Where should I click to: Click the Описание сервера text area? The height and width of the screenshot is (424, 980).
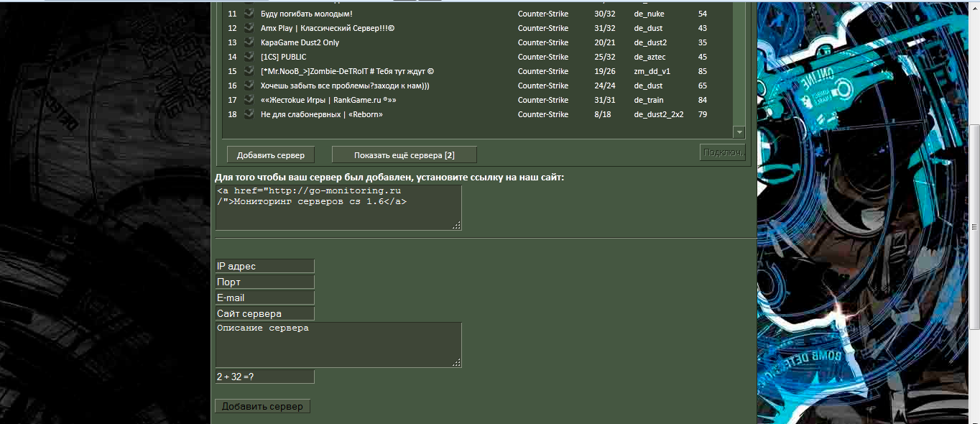(338, 345)
